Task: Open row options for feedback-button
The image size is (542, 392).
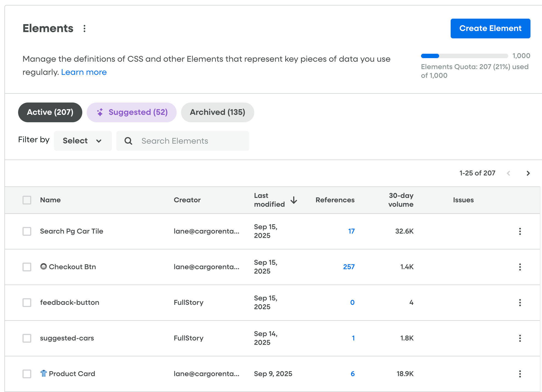Action: [x=520, y=303]
